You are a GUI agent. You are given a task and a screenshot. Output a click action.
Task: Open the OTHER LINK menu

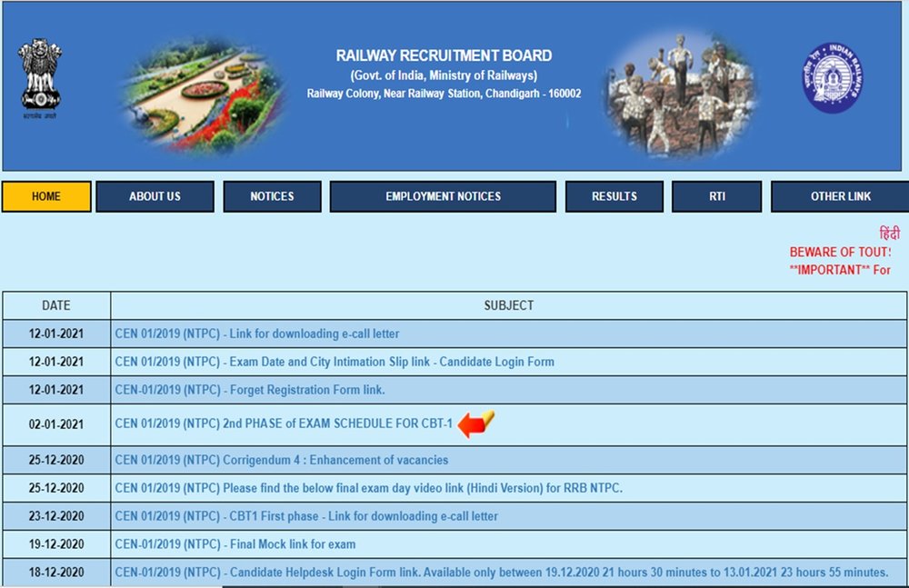(840, 196)
